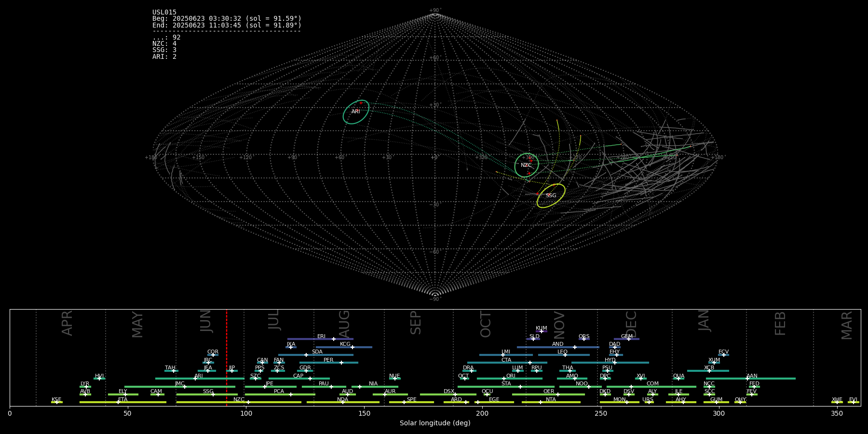Select the ARI radiant ellipse label on sky map
Screen dimensions: 868x434
[355, 111]
